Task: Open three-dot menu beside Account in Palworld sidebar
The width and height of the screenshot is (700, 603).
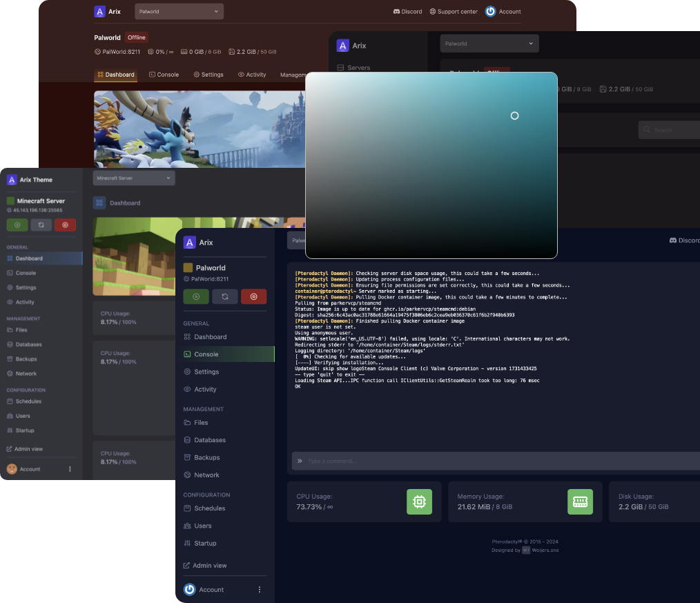Action: click(x=260, y=589)
